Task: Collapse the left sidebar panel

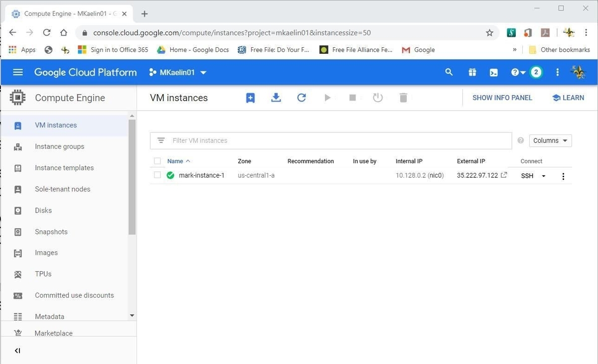Action: (17, 351)
